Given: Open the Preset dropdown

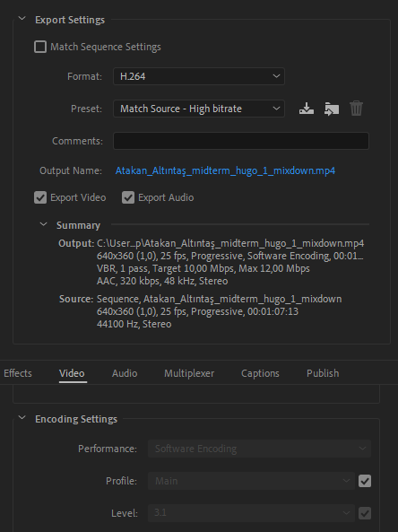Looking at the screenshot, I should [x=199, y=109].
